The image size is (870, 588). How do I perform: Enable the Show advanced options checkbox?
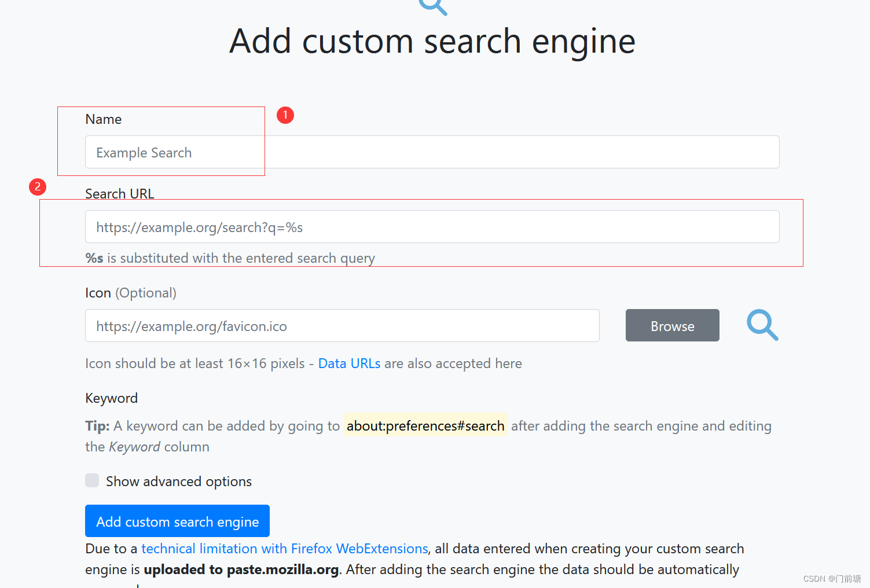pos(92,480)
